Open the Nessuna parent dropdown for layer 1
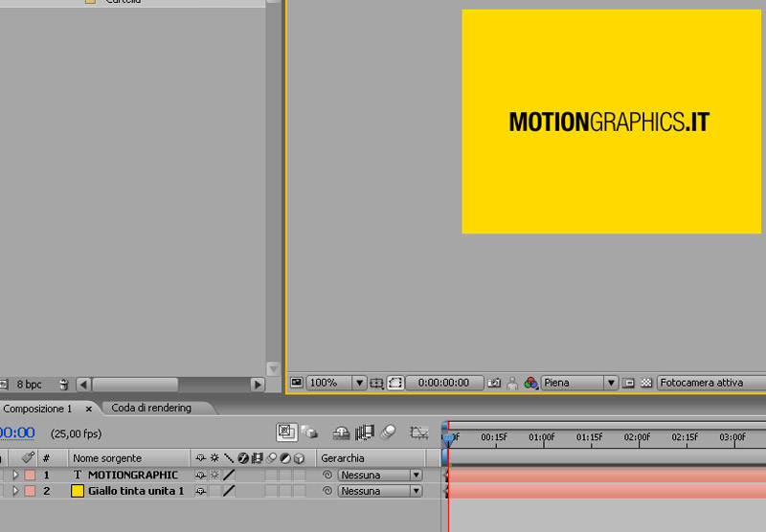This screenshot has height=532, width=766. tap(379, 475)
